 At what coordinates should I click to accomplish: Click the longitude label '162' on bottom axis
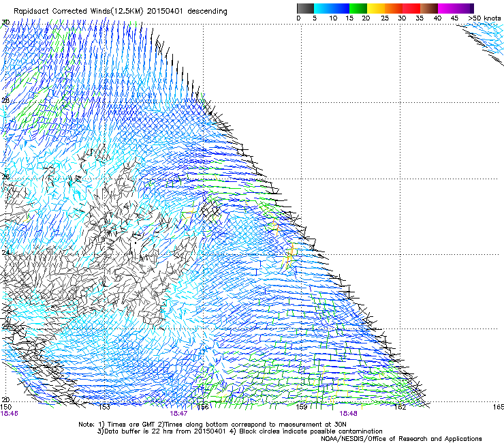coord(400,407)
